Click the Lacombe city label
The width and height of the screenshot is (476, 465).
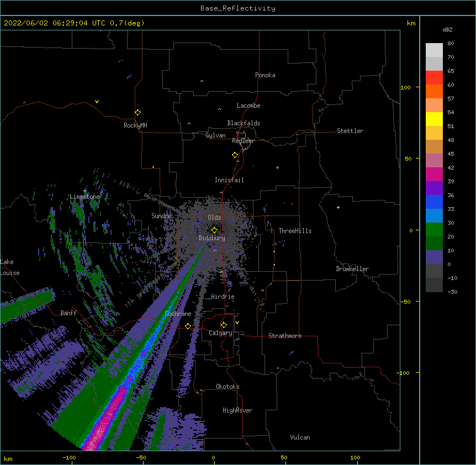click(248, 105)
